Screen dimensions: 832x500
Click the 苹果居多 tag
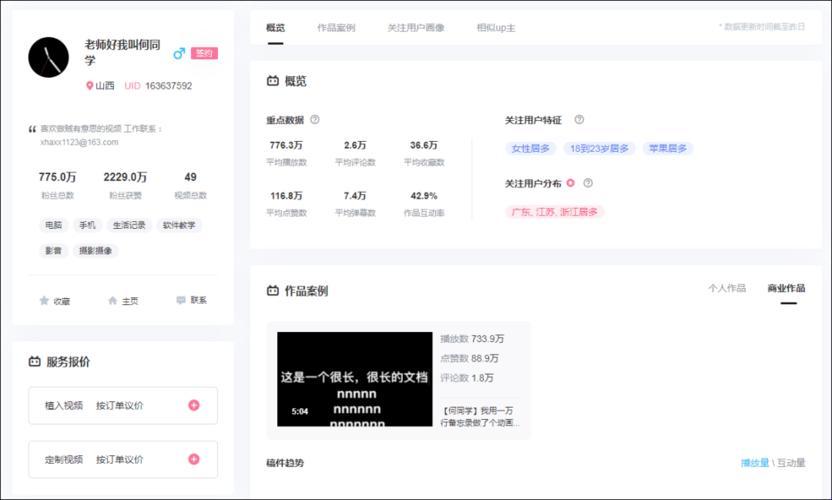point(668,148)
